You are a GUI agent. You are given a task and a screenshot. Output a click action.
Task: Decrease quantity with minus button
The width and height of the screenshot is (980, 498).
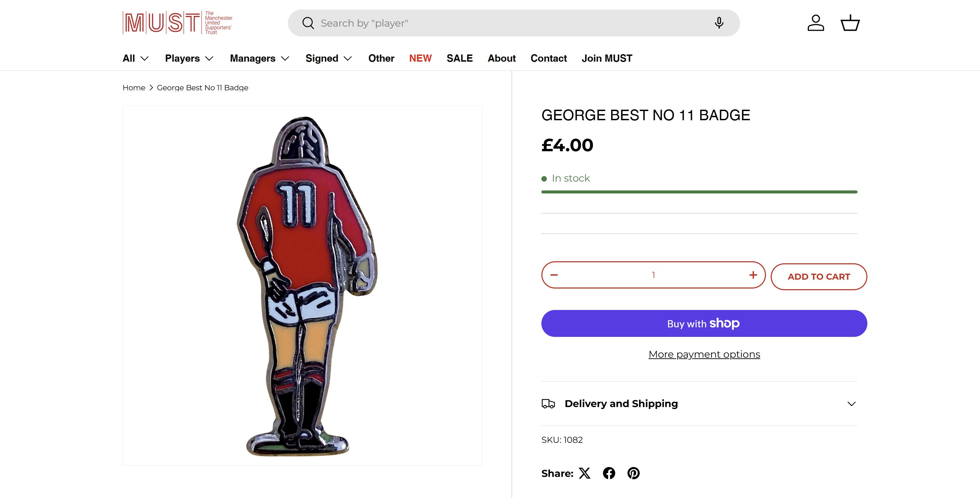[x=554, y=275]
